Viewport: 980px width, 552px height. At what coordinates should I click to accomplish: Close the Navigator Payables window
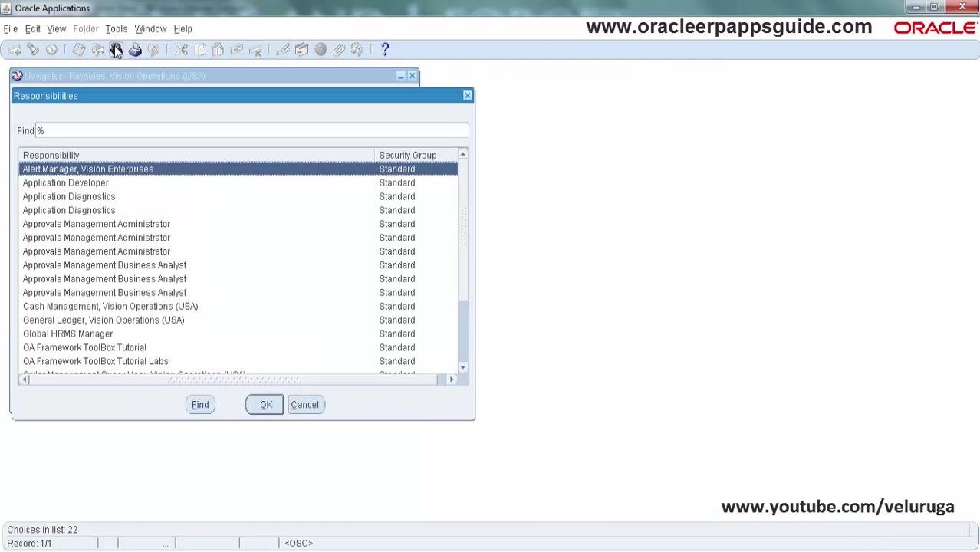point(413,76)
